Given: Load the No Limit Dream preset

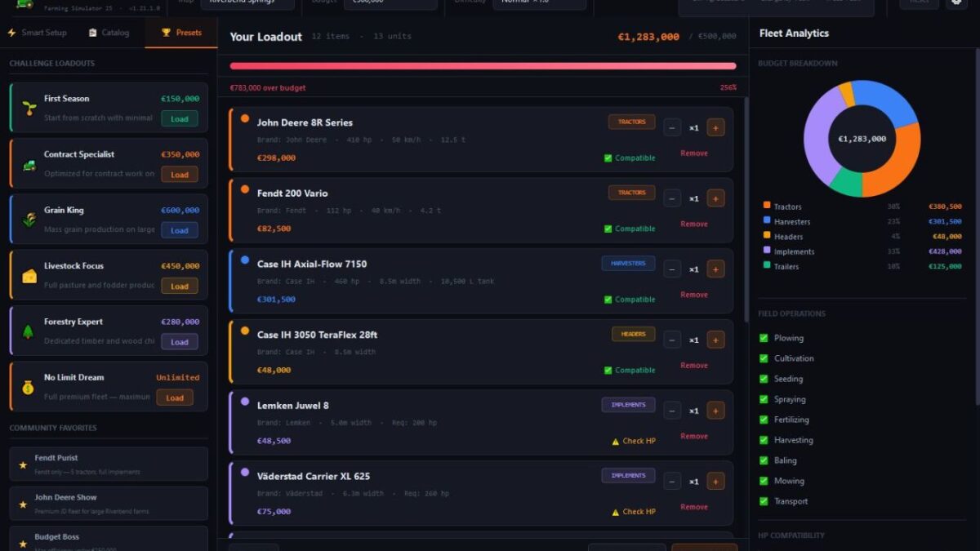Looking at the screenshot, I should point(175,398).
